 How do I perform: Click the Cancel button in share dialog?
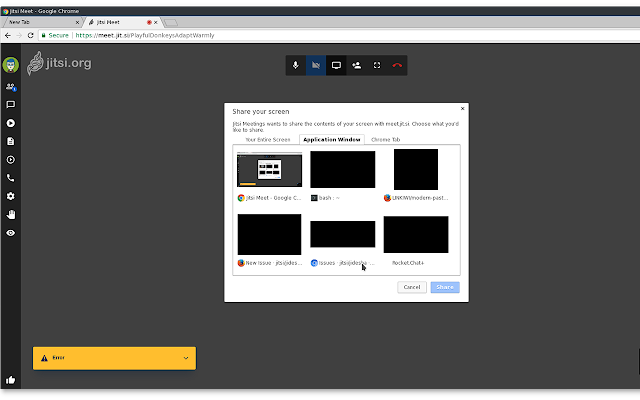[x=412, y=287]
